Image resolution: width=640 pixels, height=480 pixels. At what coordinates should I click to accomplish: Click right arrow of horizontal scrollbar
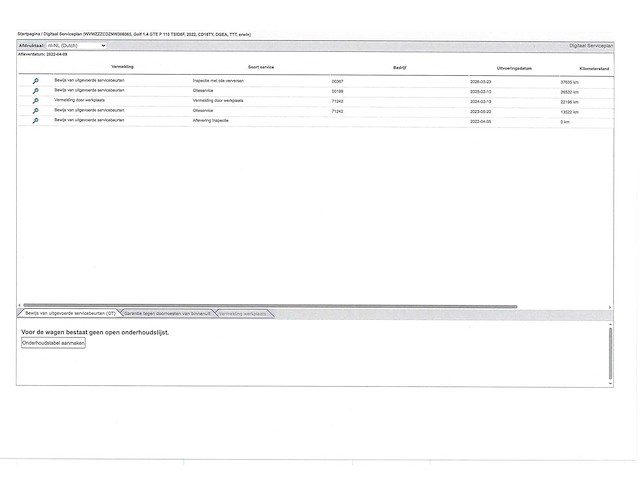coord(610,307)
